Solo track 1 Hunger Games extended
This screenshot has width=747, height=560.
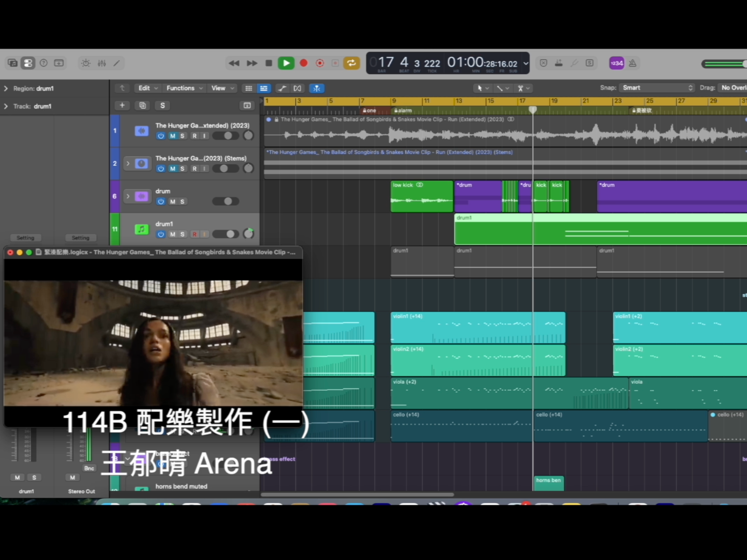pyautogui.click(x=182, y=136)
